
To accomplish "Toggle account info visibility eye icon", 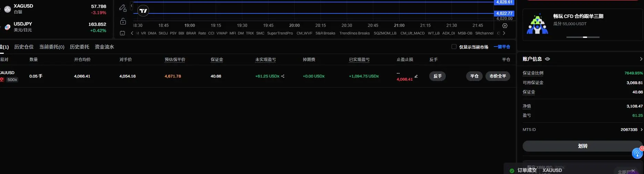I will click(547, 59).
